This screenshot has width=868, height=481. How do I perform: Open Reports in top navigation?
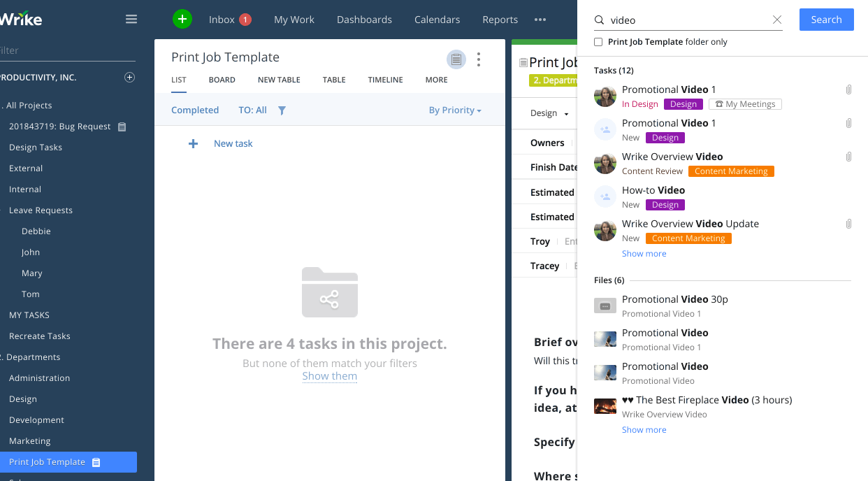tap(500, 20)
